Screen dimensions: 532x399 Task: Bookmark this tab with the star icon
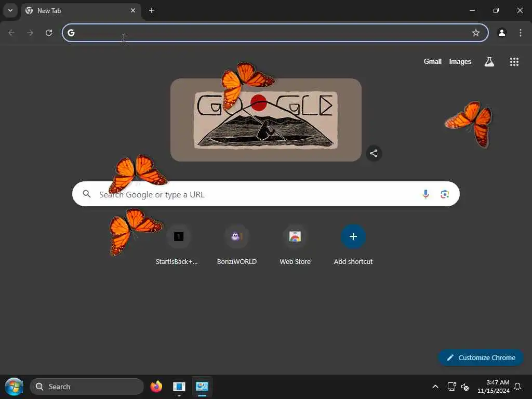point(476,33)
